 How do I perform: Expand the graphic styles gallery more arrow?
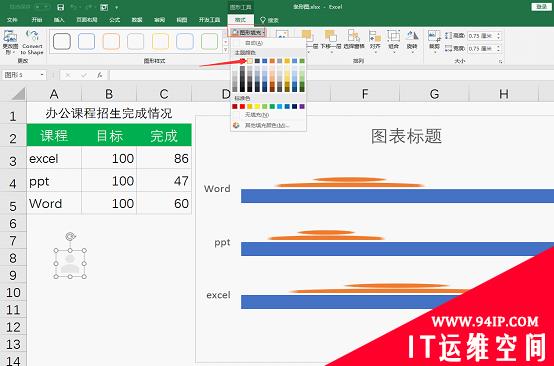click(226, 50)
